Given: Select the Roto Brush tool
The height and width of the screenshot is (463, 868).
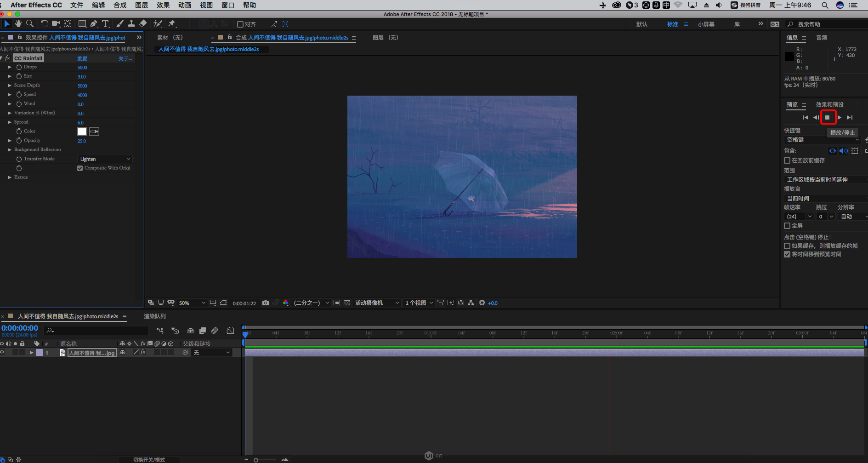Looking at the screenshot, I should (158, 23).
